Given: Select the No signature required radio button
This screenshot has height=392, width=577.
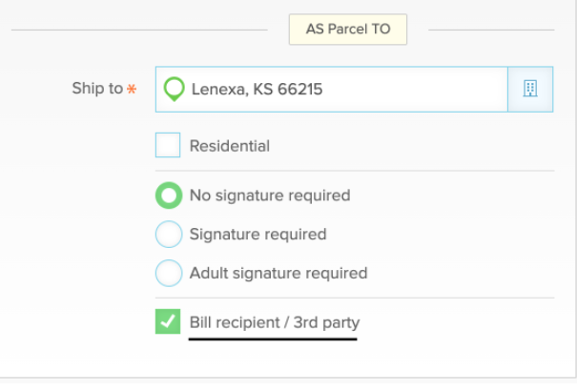Looking at the screenshot, I should pyautogui.click(x=169, y=196).
